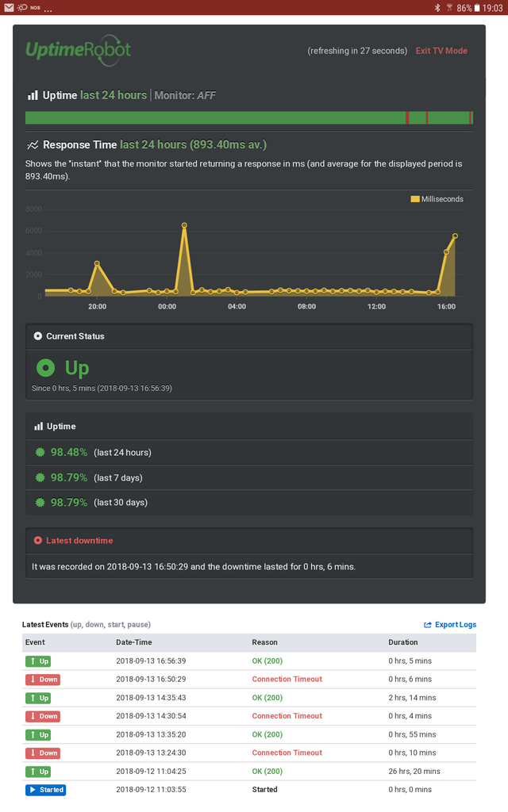This screenshot has height=812, width=508.
Task: Click the Down event at 16:50:29
Action: (43, 680)
